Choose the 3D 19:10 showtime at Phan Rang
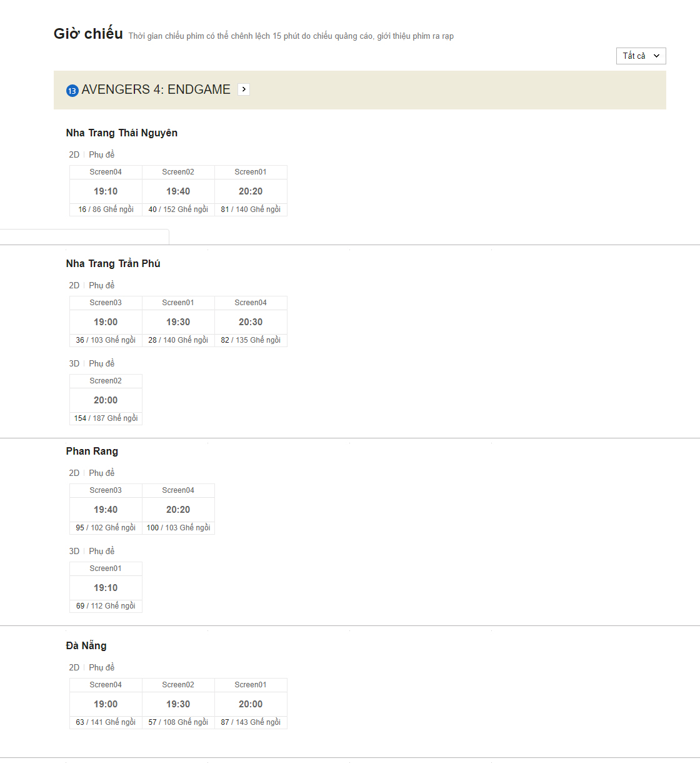Image resolution: width=700 pixels, height=763 pixels. pos(106,588)
